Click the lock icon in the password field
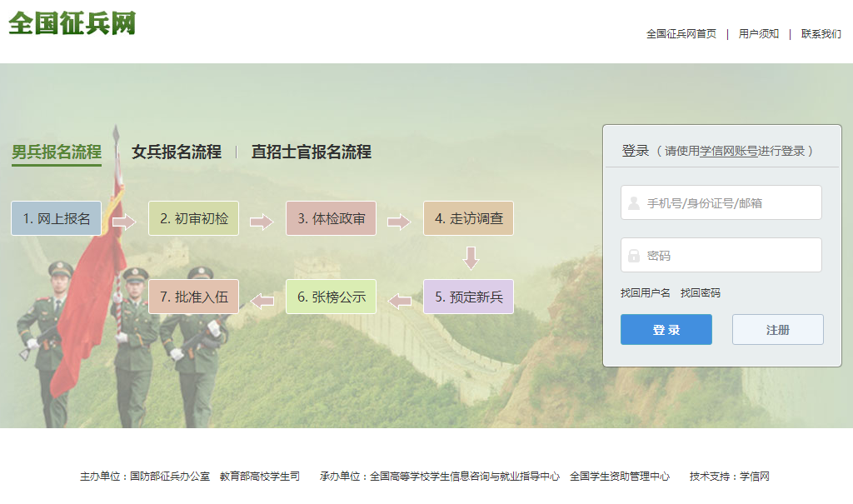The image size is (853, 504). tap(635, 254)
